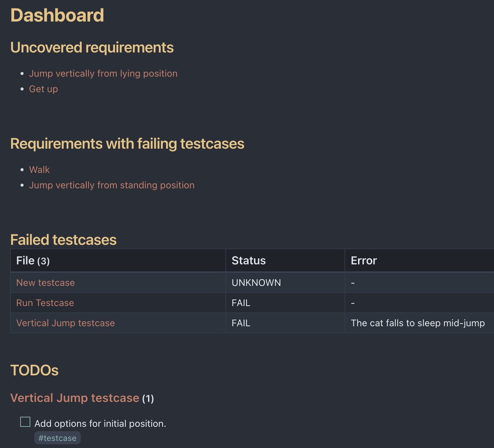Click the "Walk" requirement link
494x448 pixels.
point(39,170)
